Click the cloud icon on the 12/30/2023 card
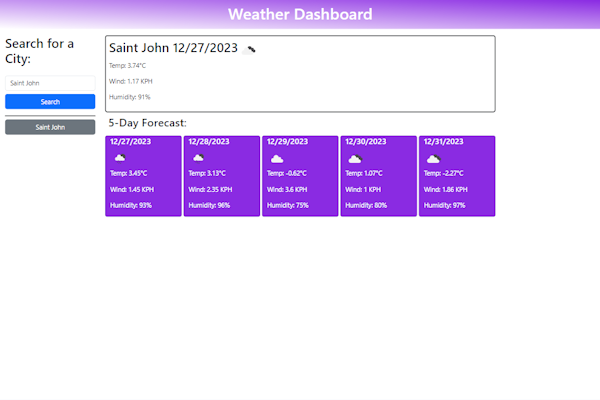The width and height of the screenshot is (600, 400). (x=355, y=158)
